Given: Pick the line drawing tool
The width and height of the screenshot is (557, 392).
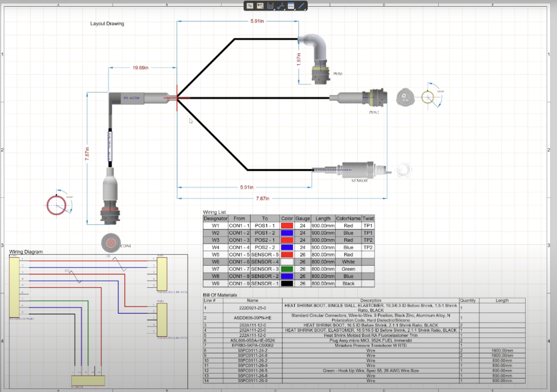Looking at the screenshot, I should tap(301, 6).
